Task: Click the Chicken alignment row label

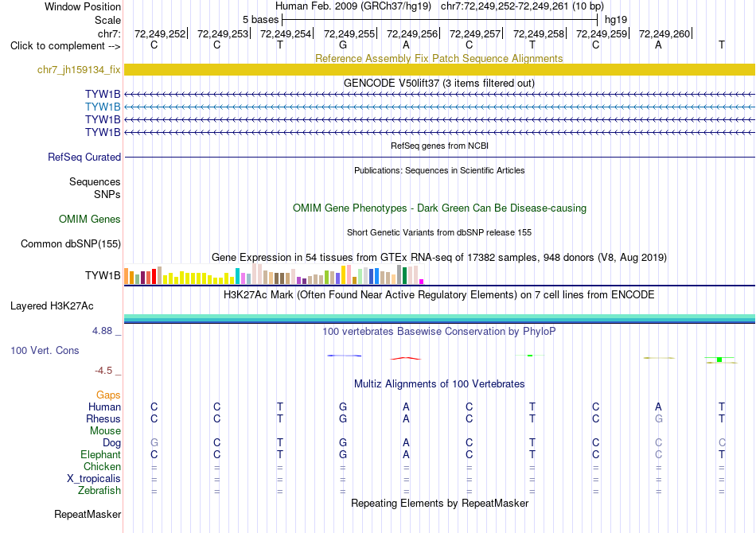Action: 102,467
